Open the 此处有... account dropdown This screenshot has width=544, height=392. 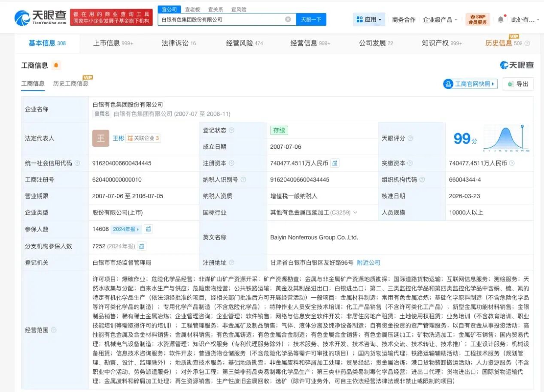[525, 20]
